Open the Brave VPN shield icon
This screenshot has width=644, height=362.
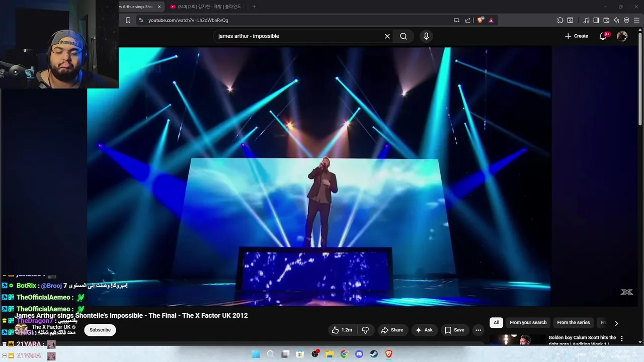[626, 20]
